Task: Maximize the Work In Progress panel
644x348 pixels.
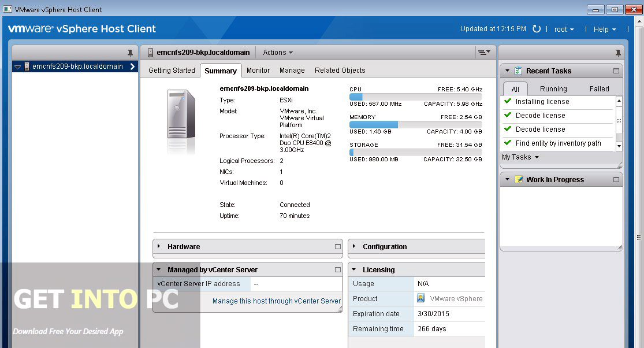Action: [x=616, y=180]
